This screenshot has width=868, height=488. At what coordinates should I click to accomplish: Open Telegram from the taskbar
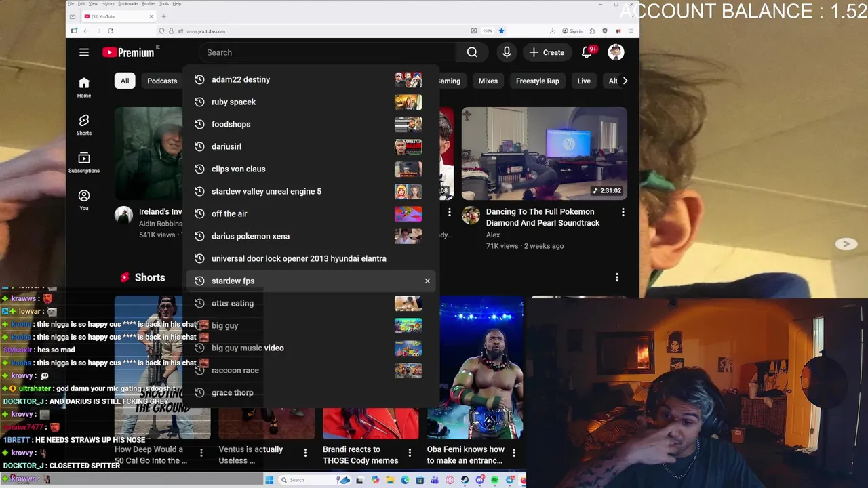coord(510,480)
